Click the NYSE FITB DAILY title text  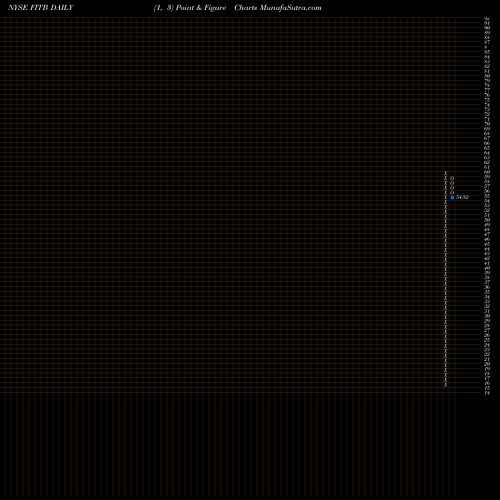[x=41, y=8]
